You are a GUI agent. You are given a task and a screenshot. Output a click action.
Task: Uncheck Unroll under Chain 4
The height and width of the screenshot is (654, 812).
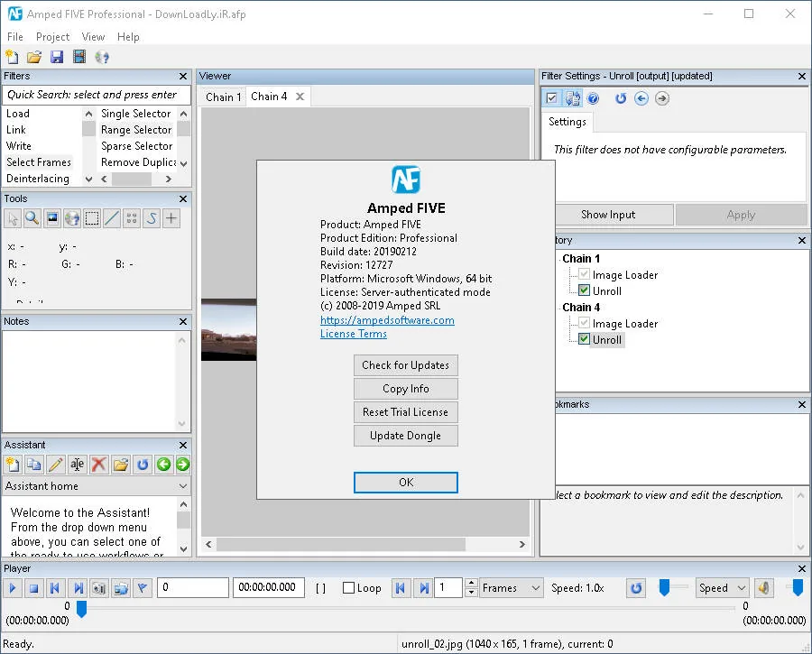584,340
